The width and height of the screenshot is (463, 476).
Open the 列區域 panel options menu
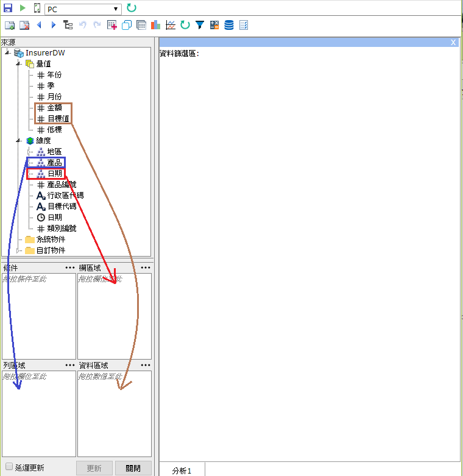[x=70, y=365]
